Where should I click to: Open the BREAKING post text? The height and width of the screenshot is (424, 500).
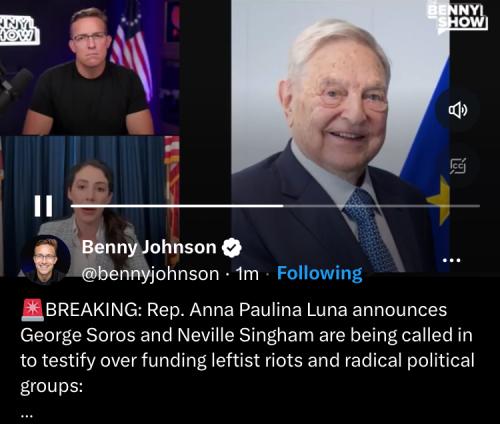coord(247,348)
